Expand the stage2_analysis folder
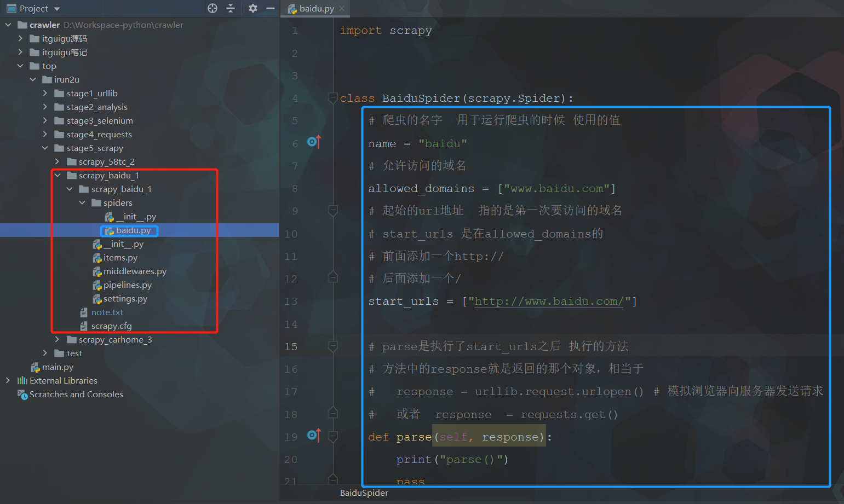This screenshot has width=844, height=504. [x=45, y=107]
